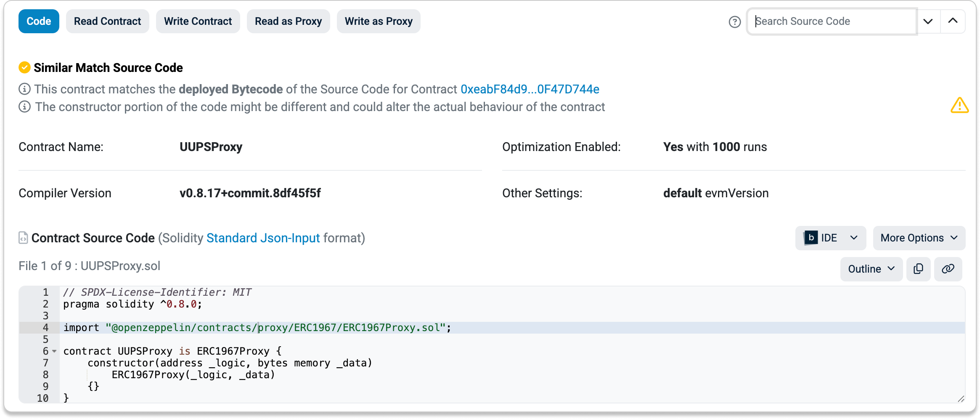Click the Similar Match verified badge icon

(x=24, y=67)
